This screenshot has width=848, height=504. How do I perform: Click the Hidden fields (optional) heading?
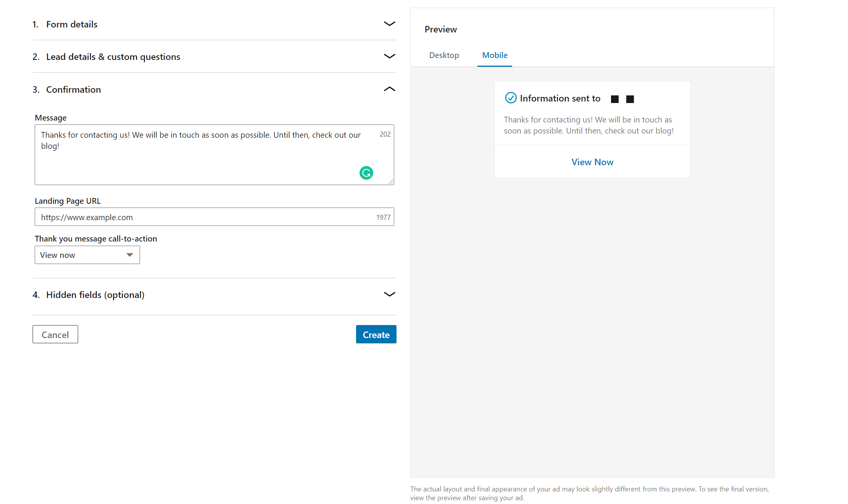click(x=95, y=295)
